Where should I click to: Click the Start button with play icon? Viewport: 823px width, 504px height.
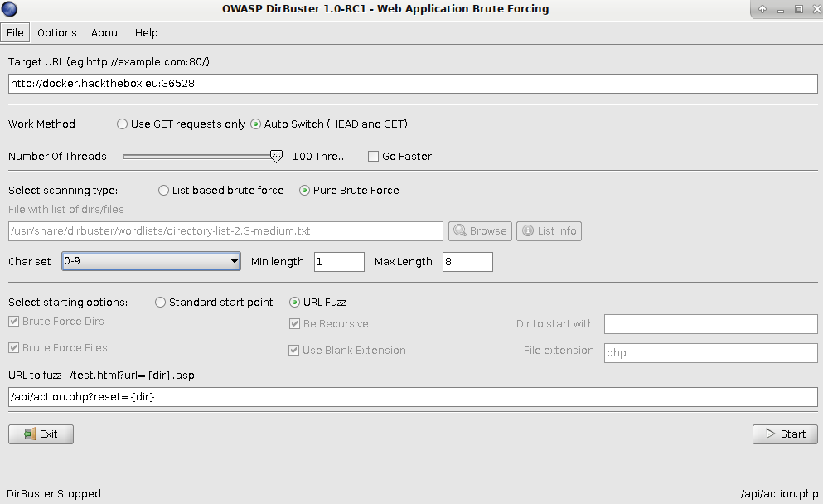click(784, 434)
